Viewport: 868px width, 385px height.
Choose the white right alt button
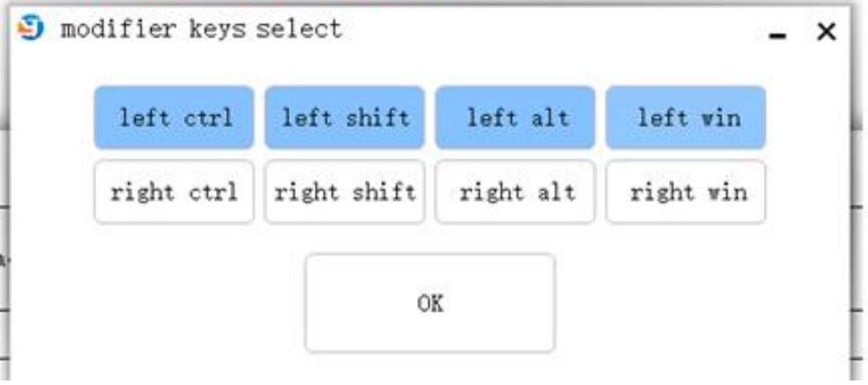516,192
